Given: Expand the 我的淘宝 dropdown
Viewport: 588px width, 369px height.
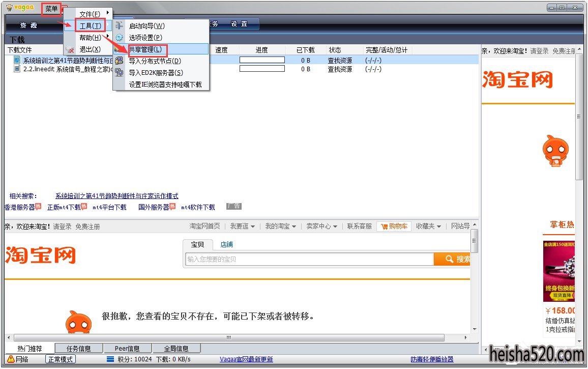Looking at the screenshot, I should point(280,226).
